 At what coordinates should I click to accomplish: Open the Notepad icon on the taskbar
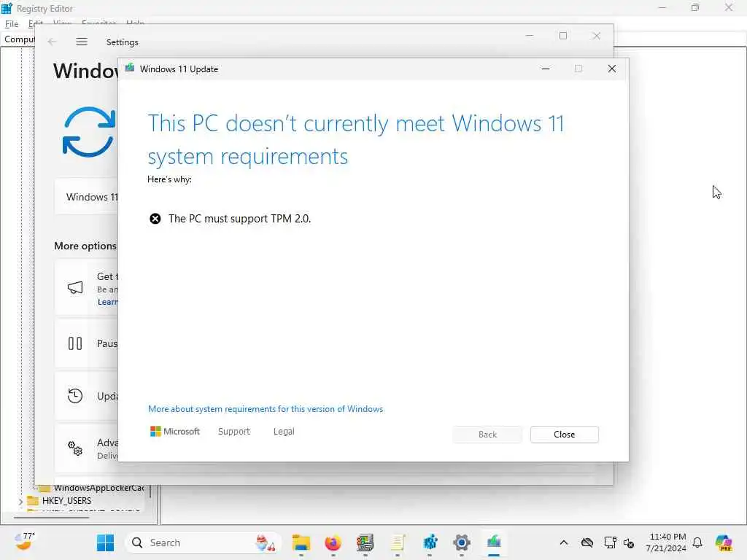point(398,542)
